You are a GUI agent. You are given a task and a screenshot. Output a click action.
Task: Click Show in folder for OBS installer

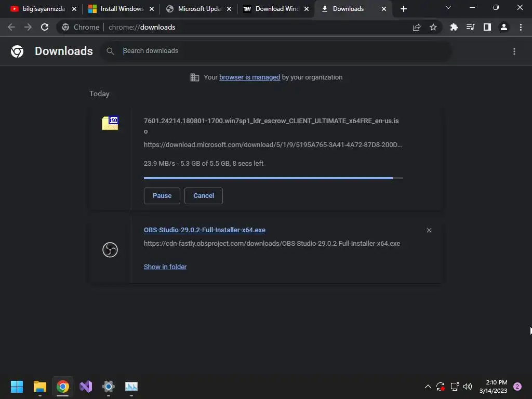[165, 267]
